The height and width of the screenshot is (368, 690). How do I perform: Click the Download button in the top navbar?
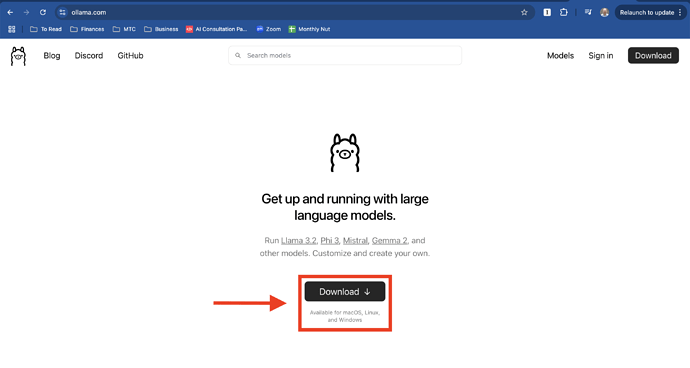click(653, 55)
